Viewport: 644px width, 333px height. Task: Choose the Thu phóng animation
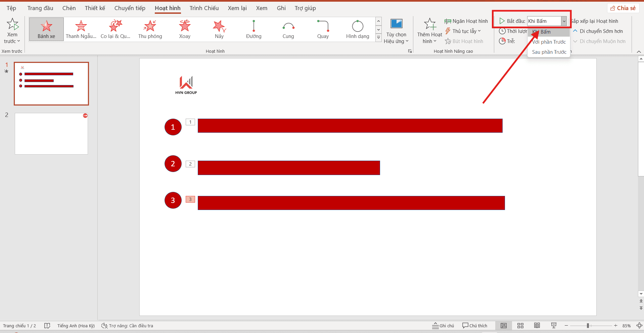click(150, 29)
